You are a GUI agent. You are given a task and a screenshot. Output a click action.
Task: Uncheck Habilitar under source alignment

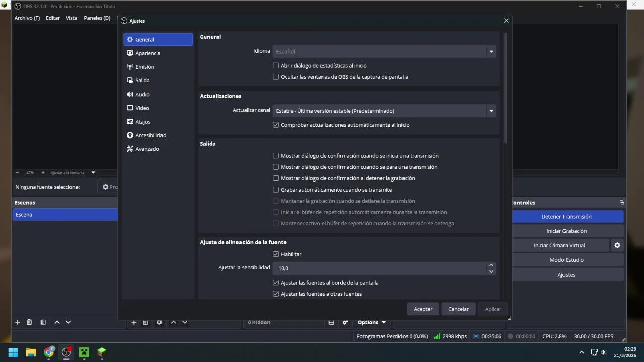pos(276,254)
